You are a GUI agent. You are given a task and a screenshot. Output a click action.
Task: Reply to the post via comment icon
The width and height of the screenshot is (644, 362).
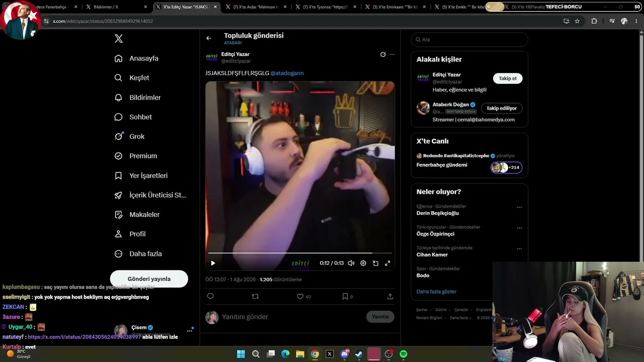click(210, 297)
